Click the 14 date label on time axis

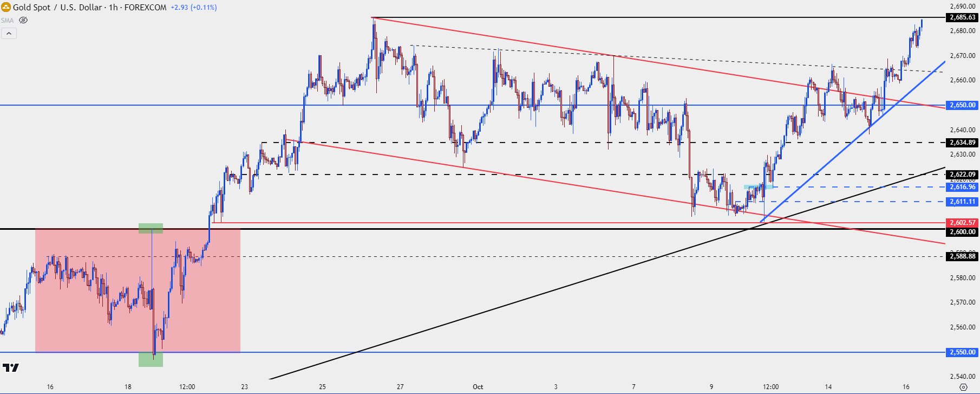tap(828, 387)
